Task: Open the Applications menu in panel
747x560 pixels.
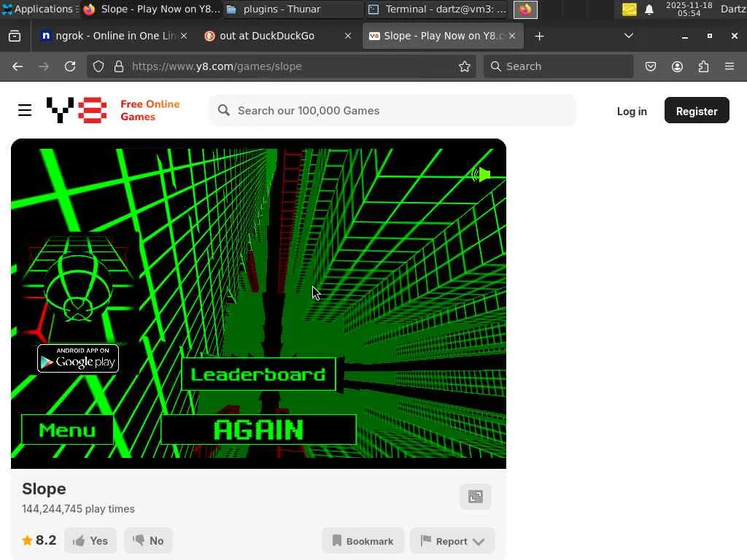Action: tap(39, 9)
